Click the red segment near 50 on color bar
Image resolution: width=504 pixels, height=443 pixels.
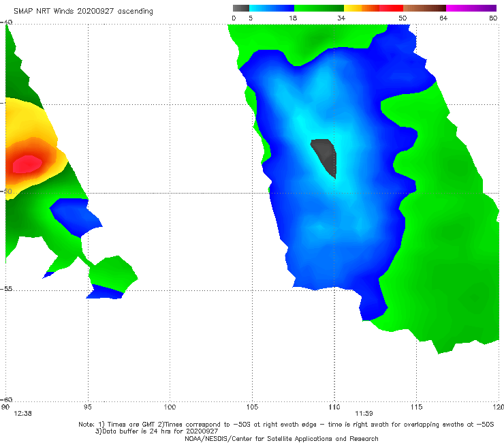(391, 8)
